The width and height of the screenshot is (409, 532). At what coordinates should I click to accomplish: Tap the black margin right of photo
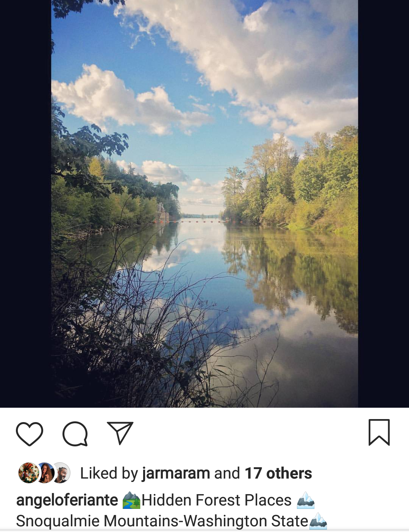click(x=383, y=204)
